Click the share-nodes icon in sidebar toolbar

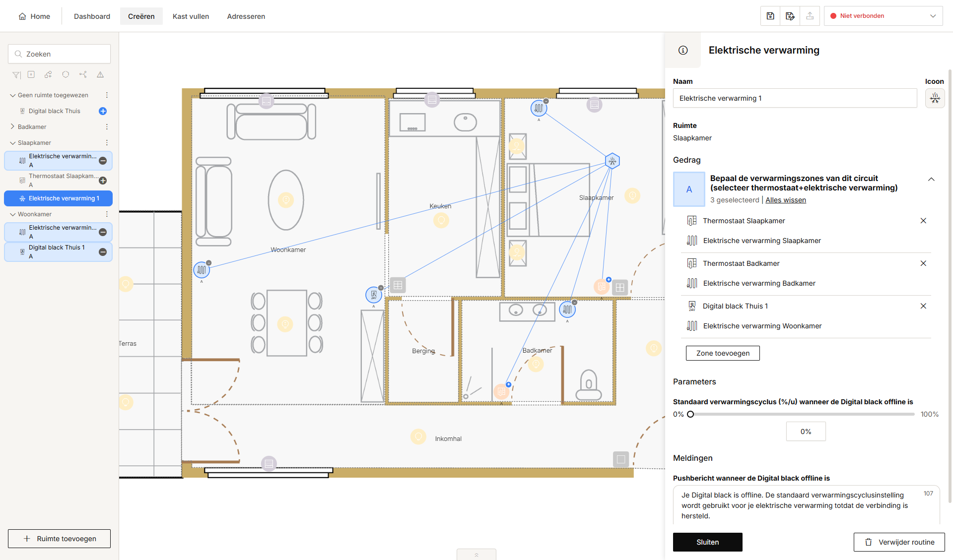pos(83,74)
